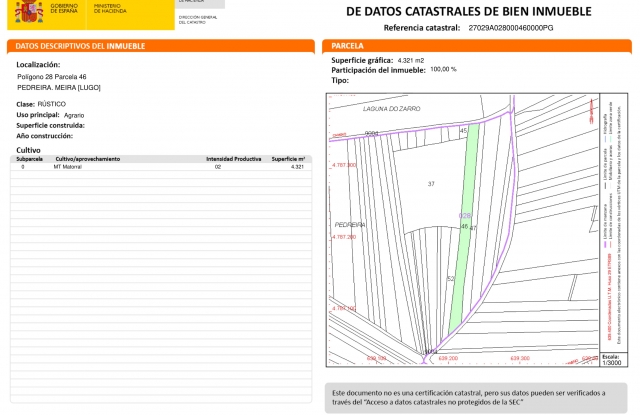Select the 'PEDREIRA. MEIRA [LUGO]' location line
Image resolution: width=640 pixels, height=415 pixels.
[59, 87]
